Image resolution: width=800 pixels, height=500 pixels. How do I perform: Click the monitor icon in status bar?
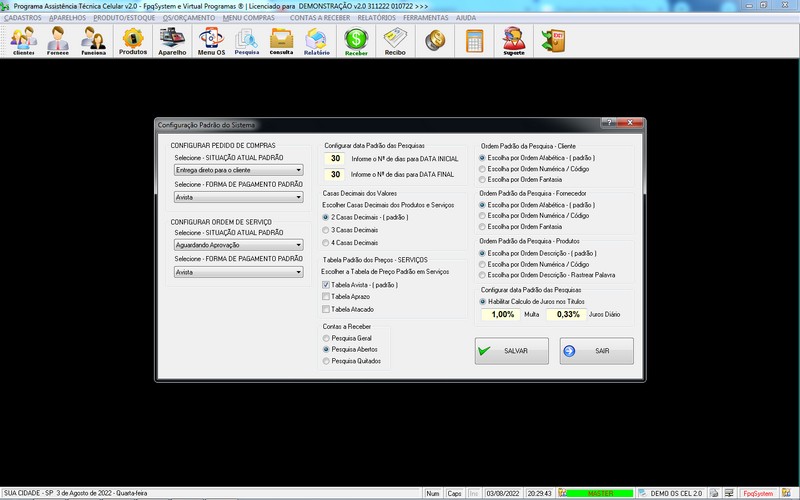(729, 493)
